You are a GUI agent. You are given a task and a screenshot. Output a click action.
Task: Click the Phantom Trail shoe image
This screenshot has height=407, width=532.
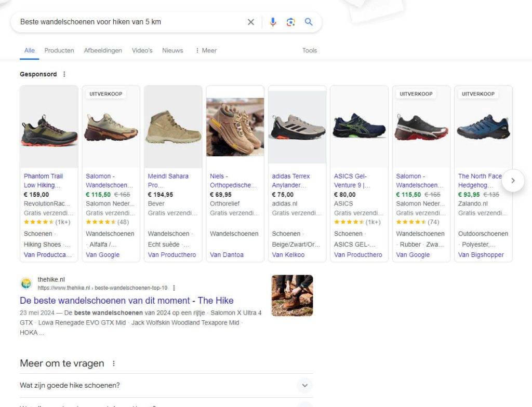point(49,127)
